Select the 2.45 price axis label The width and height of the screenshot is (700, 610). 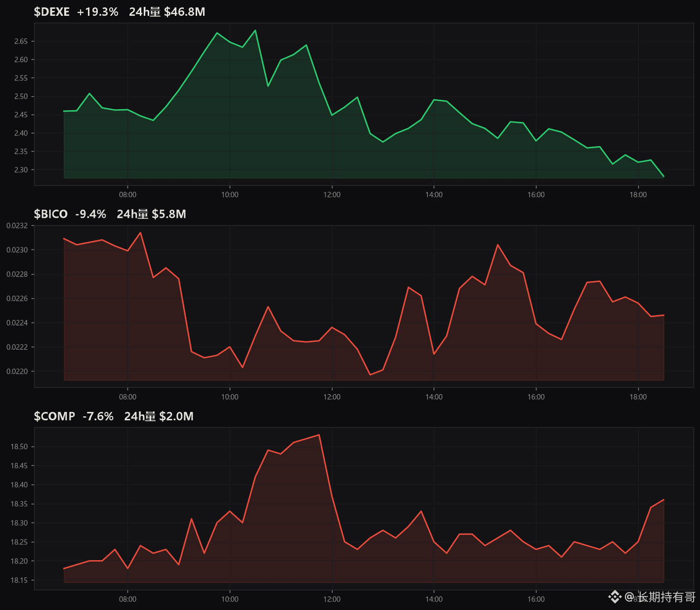tap(21, 115)
